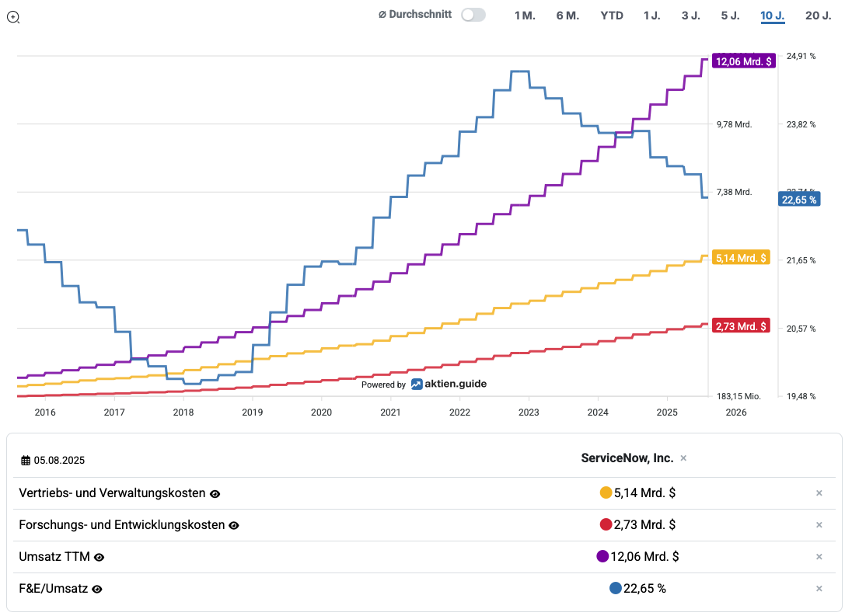Click the 2026 x-axis label
845x616 pixels.
click(x=736, y=412)
